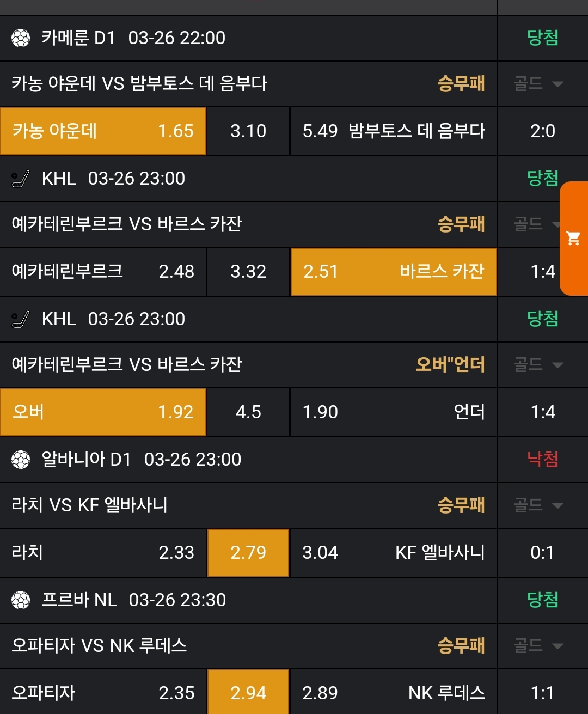Screen dimensions: 588x714
Task: Deselect the highlighted 카농 야운데 1.65 bet
Action: 103,131
